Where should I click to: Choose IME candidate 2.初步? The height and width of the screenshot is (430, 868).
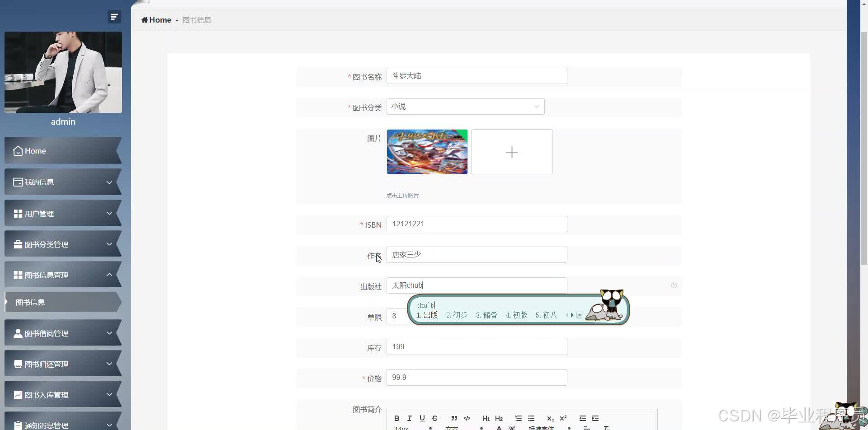click(x=457, y=315)
